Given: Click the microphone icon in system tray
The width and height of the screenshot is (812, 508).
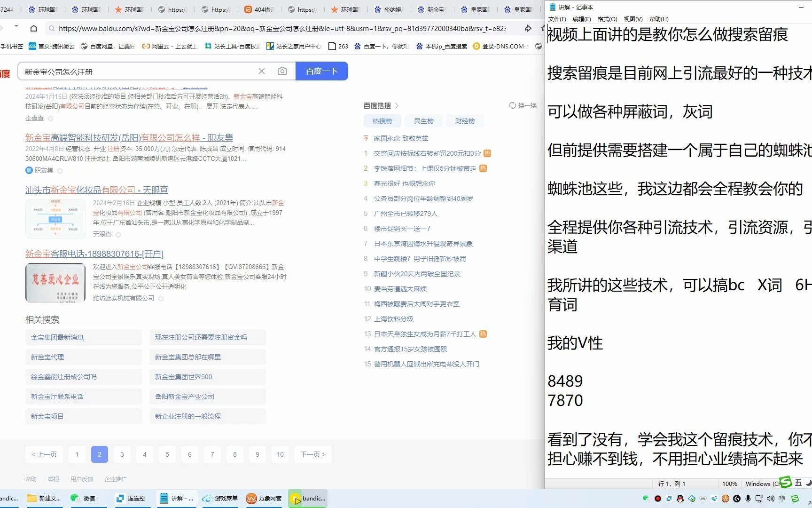Looking at the screenshot, I should click(x=748, y=498).
